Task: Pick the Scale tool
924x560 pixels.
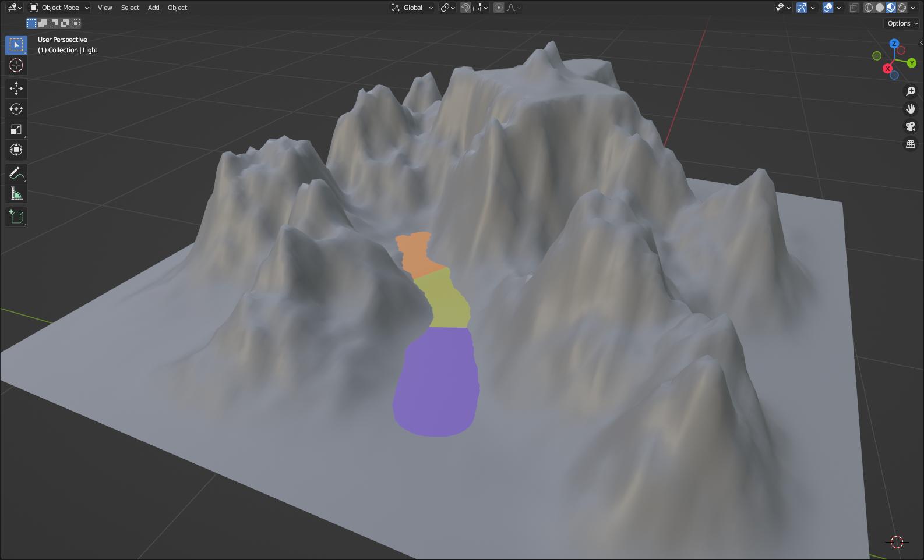Action: [16, 129]
